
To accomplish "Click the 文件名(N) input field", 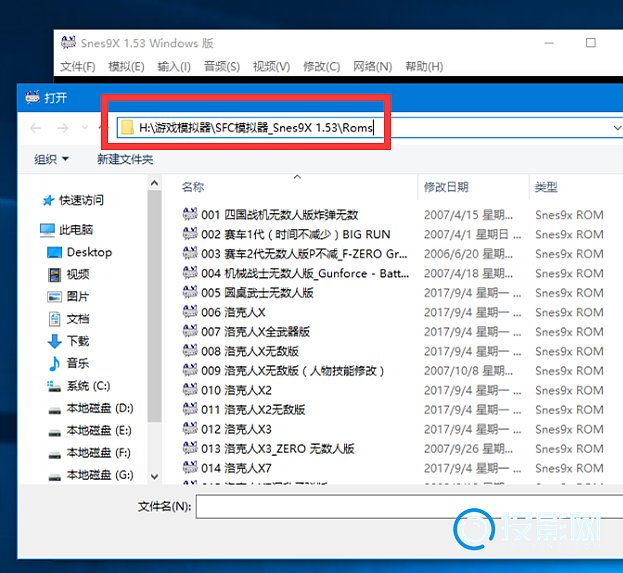I will [409, 506].
